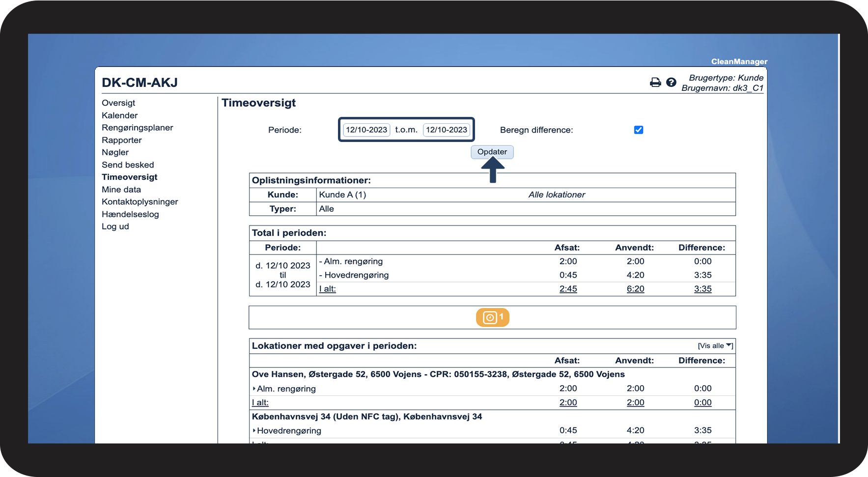Open Oversigt in the sidebar menu
Screen dimensions: 868x477
(x=118, y=103)
